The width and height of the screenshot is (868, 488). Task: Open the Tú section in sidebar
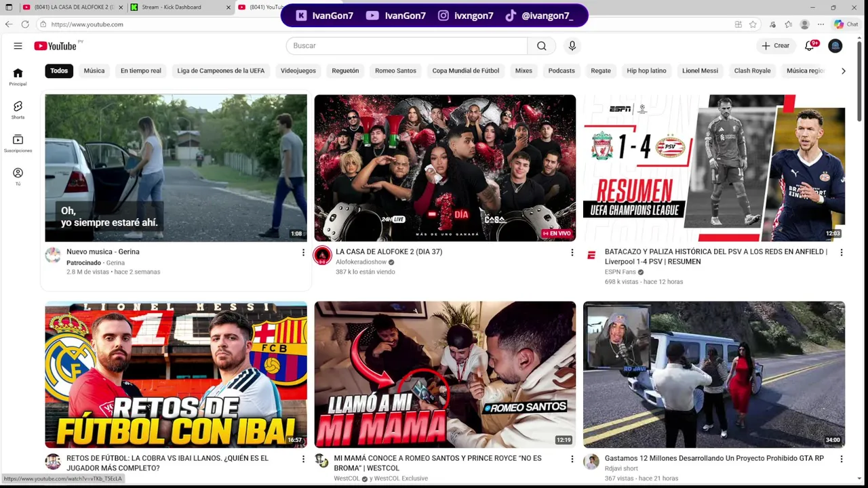(18, 177)
